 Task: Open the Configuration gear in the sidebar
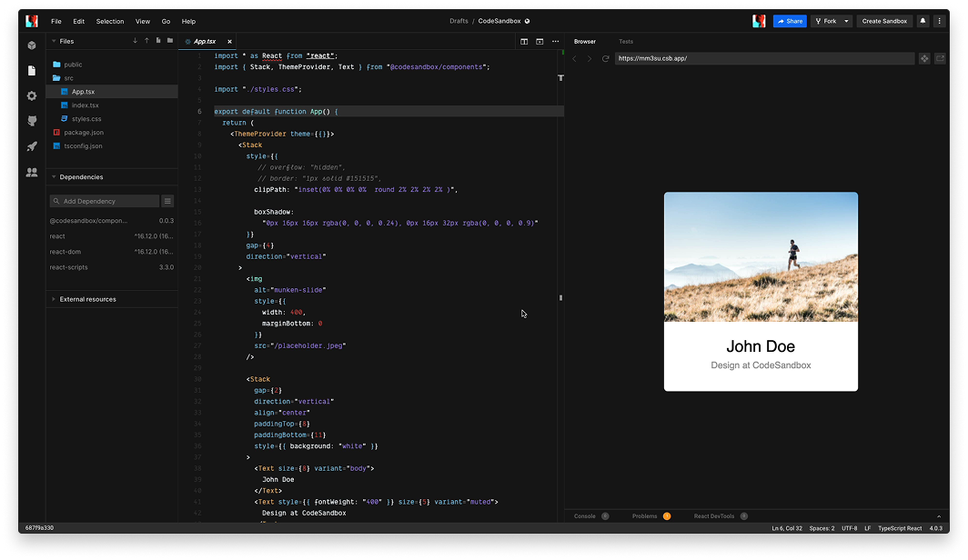(32, 95)
